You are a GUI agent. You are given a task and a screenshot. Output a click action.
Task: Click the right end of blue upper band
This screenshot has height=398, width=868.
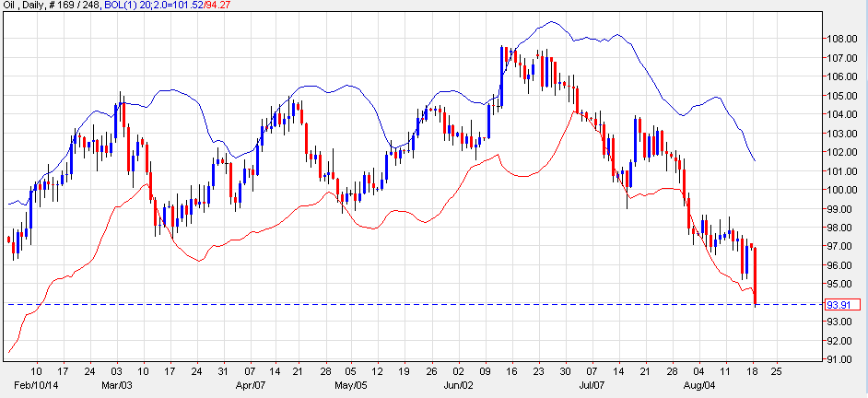755,160
